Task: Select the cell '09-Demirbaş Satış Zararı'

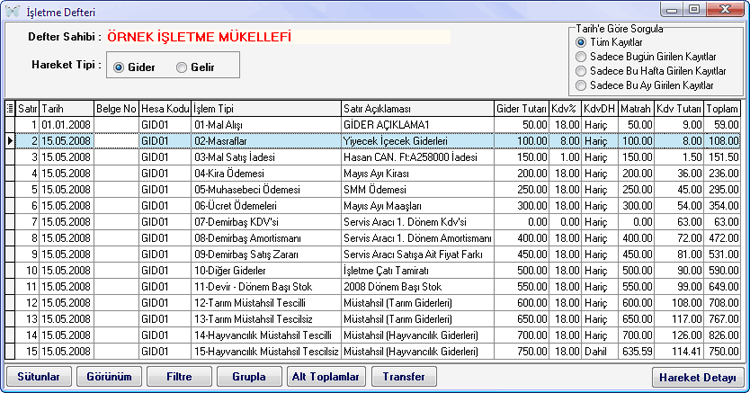Action: coord(266,254)
